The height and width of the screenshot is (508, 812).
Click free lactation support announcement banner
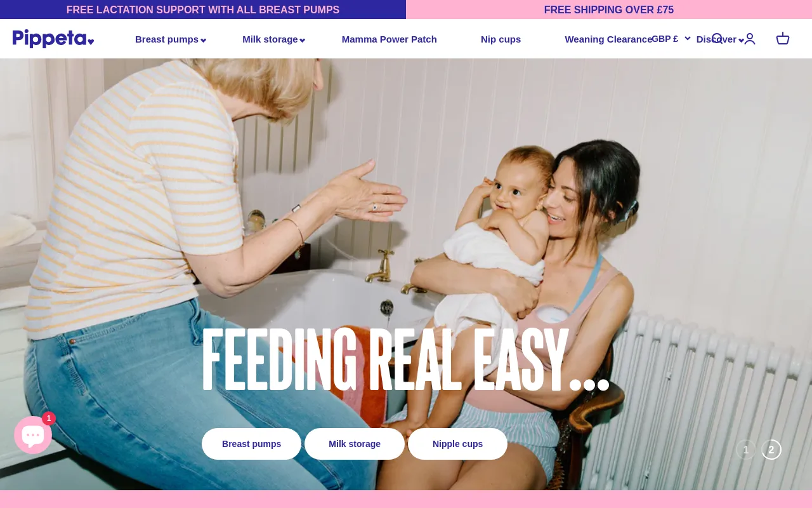click(x=203, y=10)
